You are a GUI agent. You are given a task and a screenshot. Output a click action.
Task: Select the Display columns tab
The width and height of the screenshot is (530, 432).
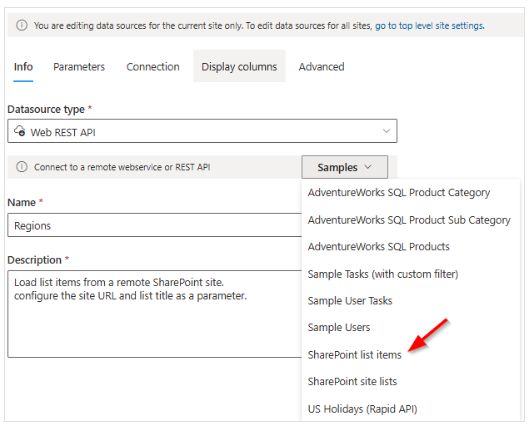[x=239, y=67]
